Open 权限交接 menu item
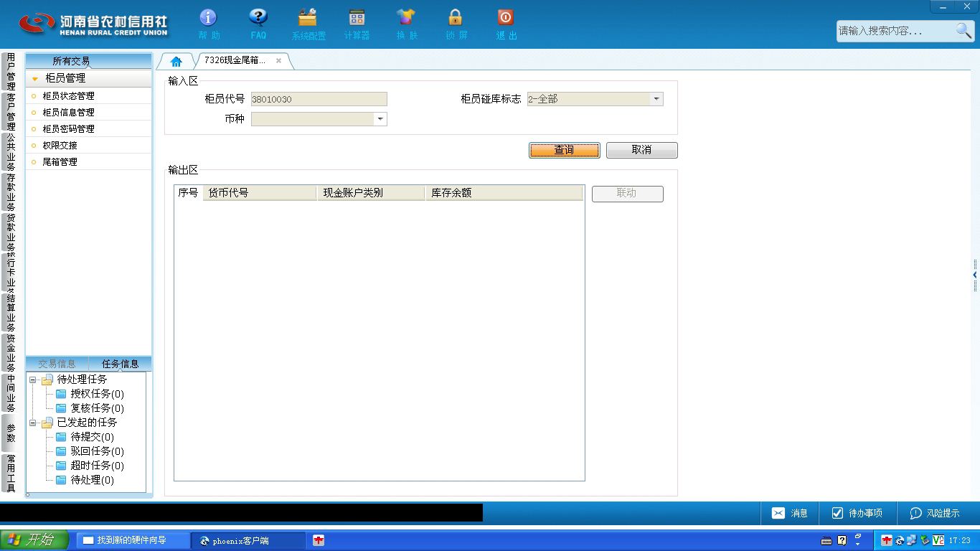980x551 pixels. pyautogui.click(x=89, y=146)
